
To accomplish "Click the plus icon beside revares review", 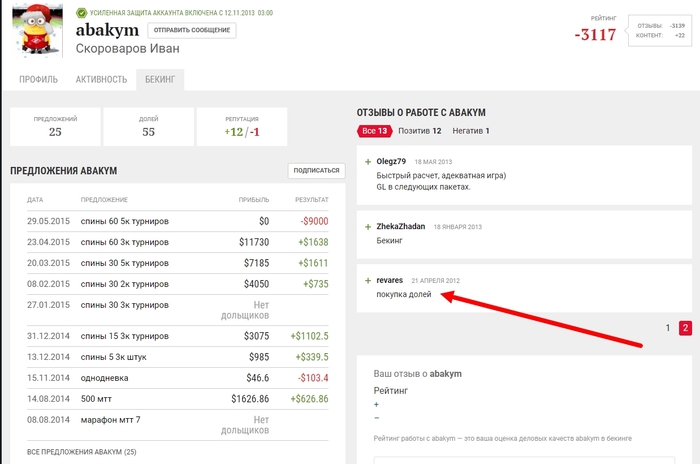I will coord(368,280).
